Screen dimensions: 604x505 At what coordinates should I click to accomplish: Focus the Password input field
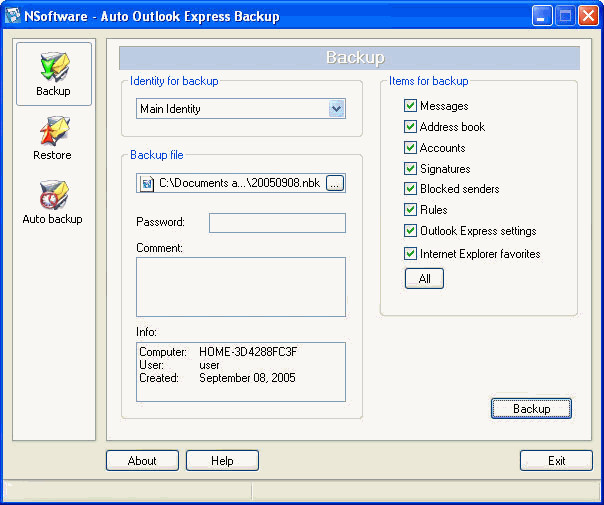277,223
